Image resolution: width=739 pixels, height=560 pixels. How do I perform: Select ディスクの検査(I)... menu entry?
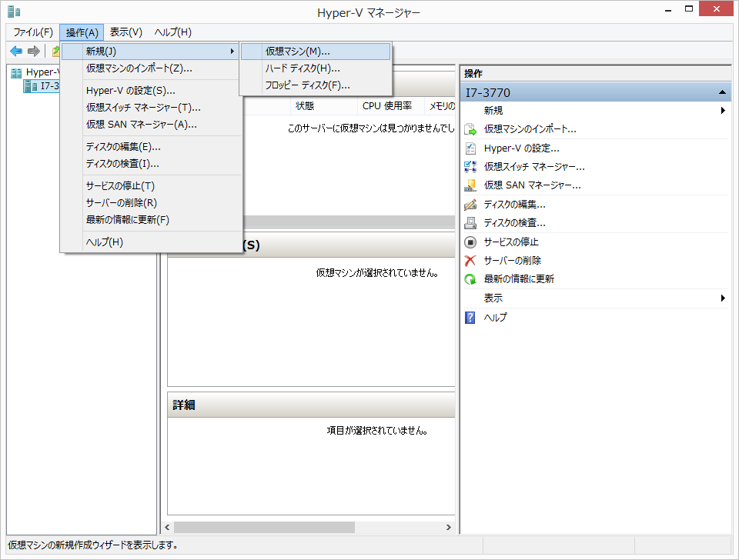point(150,164)
